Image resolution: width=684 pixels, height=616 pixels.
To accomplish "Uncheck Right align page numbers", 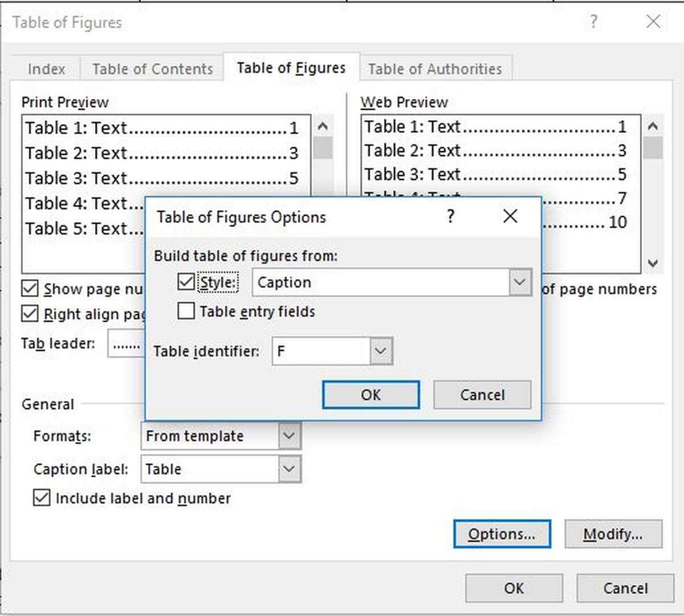I will pyautogui.click(x=30, y=314).
